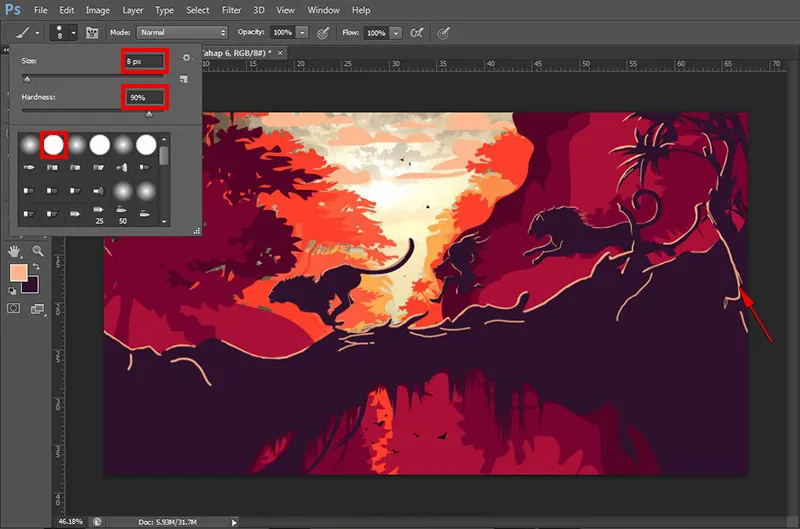Click the peach foreground color swatch

tap(19, 273)
